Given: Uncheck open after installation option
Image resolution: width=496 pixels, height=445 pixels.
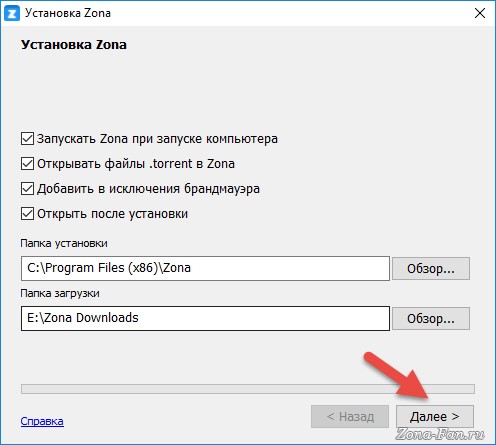Looking at the screenshot, I should [x=27, y=214].
